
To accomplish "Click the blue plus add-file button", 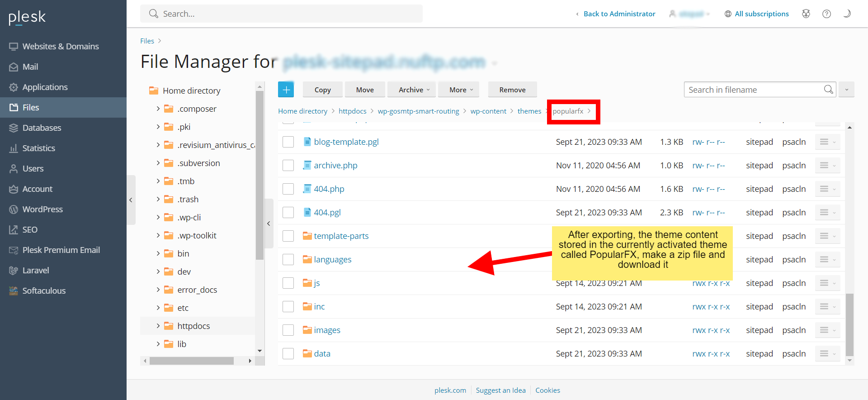I will (x=286, y=90).
